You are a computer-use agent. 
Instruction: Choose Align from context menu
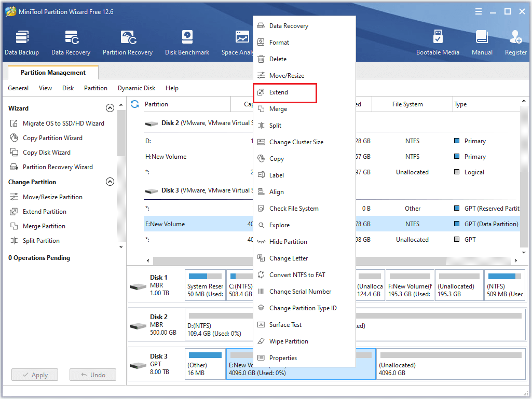(x=304, y=192)
